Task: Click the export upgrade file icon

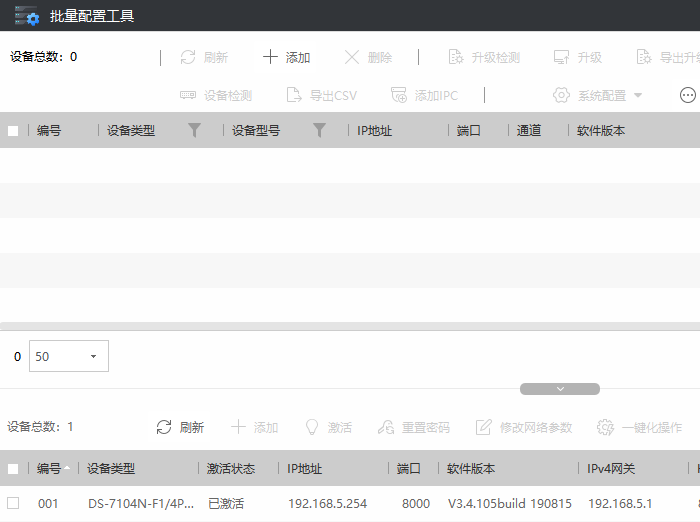Action: click(x=644, y=57)
